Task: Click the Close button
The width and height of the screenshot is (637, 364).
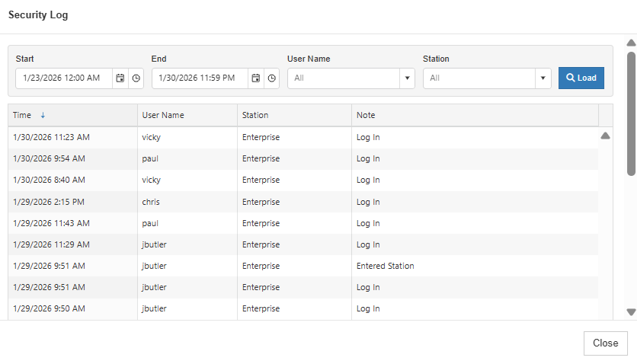Action: point(605,343)
